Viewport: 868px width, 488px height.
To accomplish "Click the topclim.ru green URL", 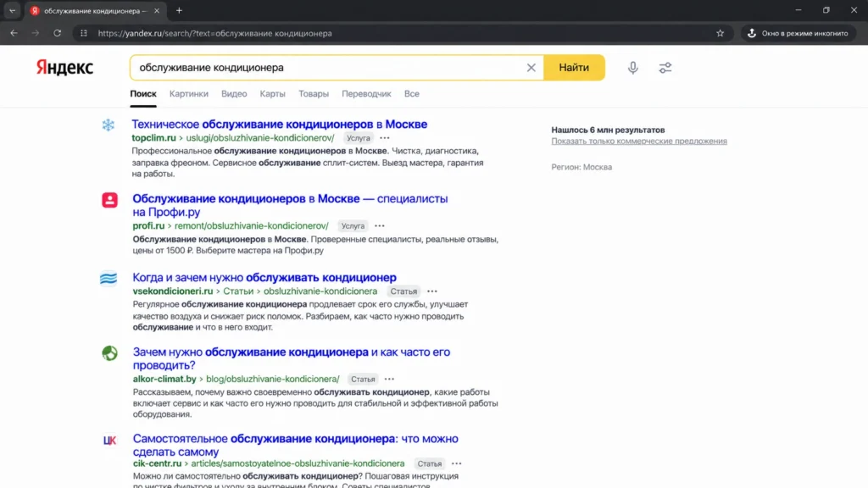I will (233, 138).
